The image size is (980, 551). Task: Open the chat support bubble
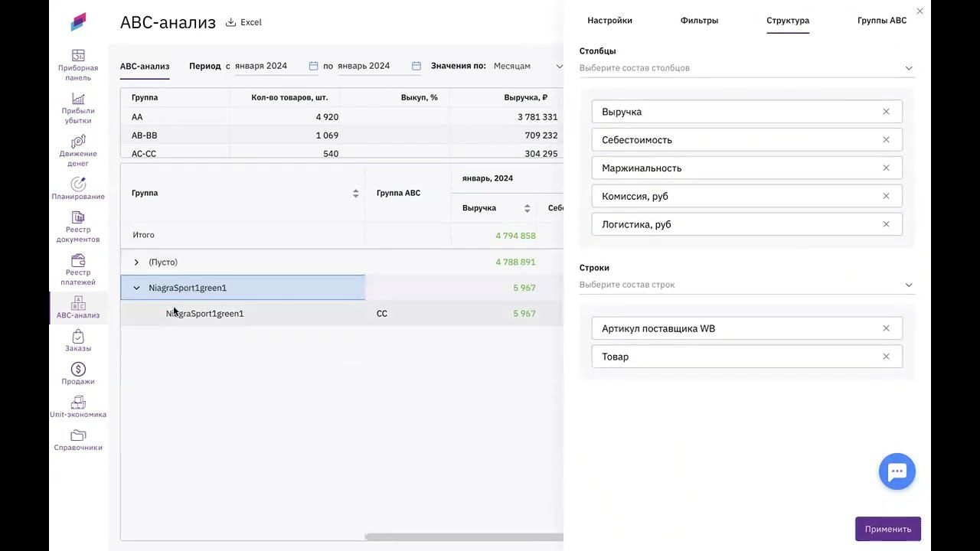tap(897, 471)
